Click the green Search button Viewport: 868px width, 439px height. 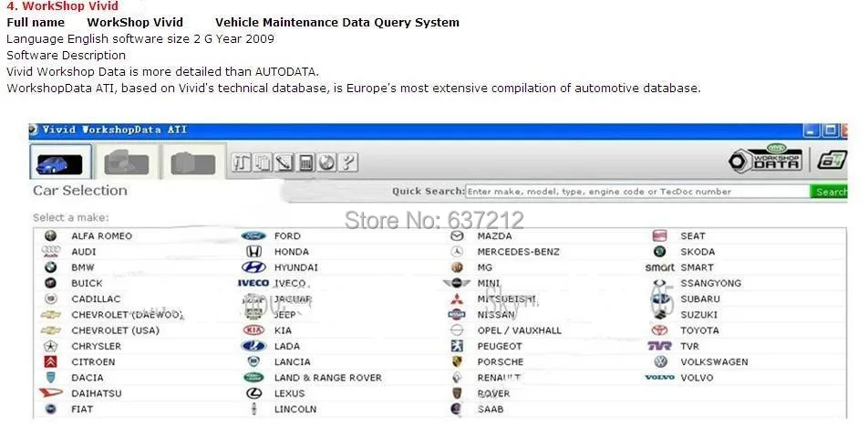(x=829, y=192)
